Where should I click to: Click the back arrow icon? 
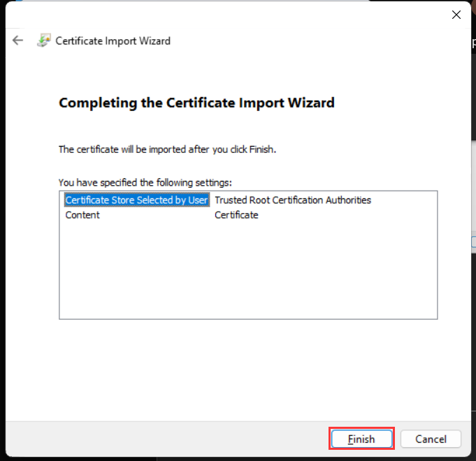(x=18, y=41)
